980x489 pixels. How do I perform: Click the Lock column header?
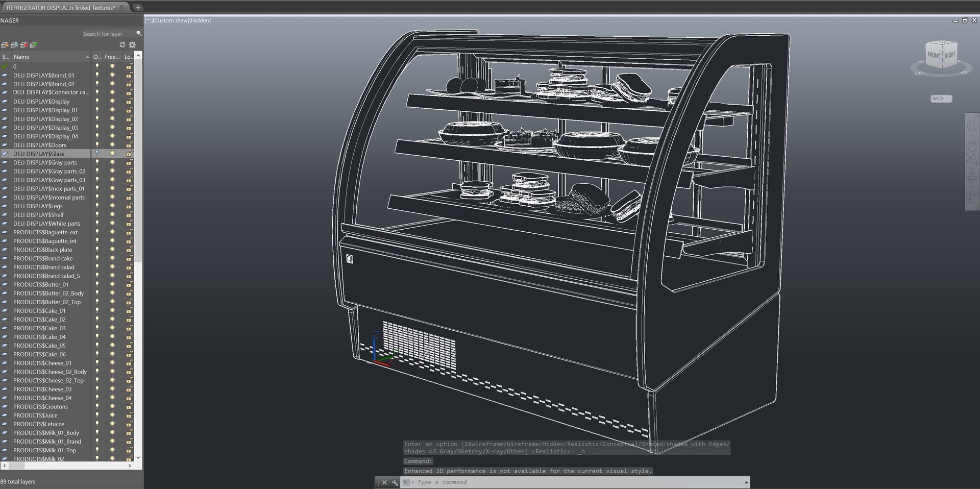point(128,57)
